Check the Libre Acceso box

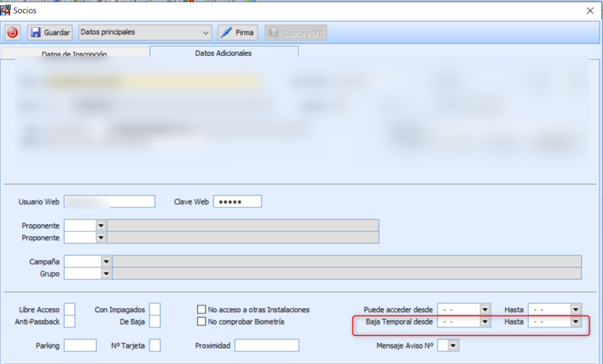click(69, 310)
